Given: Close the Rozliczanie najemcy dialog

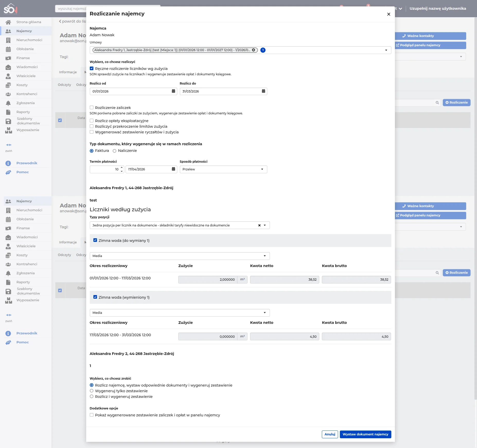Looking at the screenshot, I should [388, 14].
